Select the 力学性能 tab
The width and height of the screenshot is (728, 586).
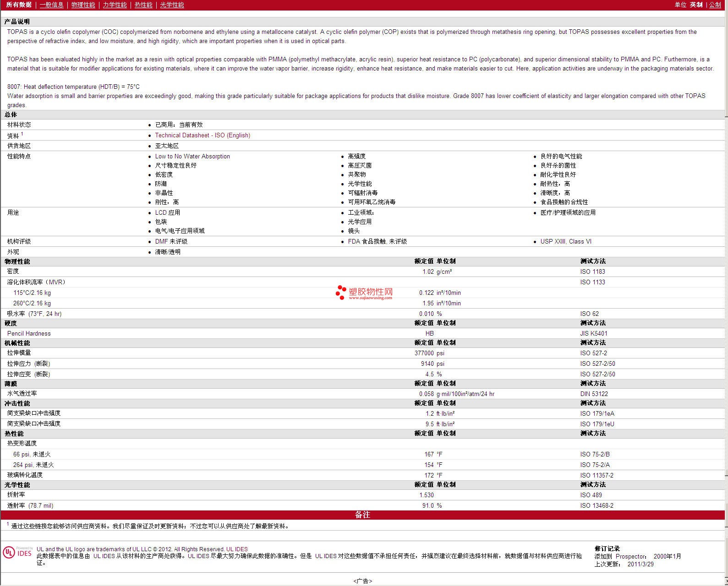point(115,5)
